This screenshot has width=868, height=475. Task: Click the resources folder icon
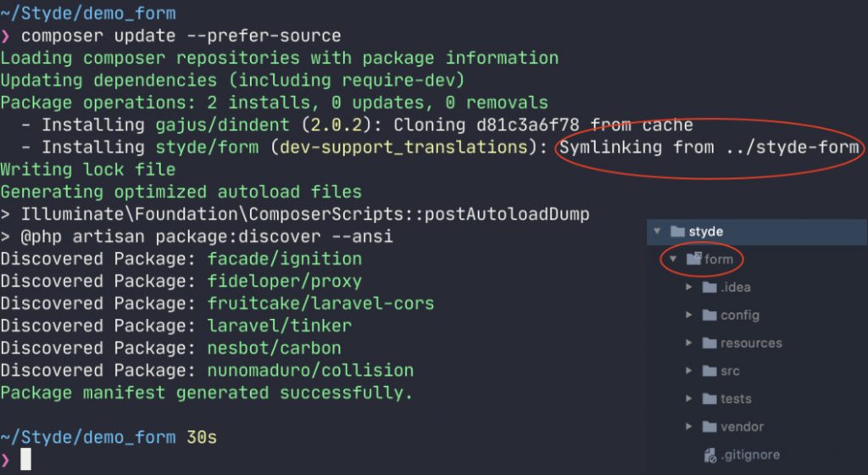[x=709, y=344]
